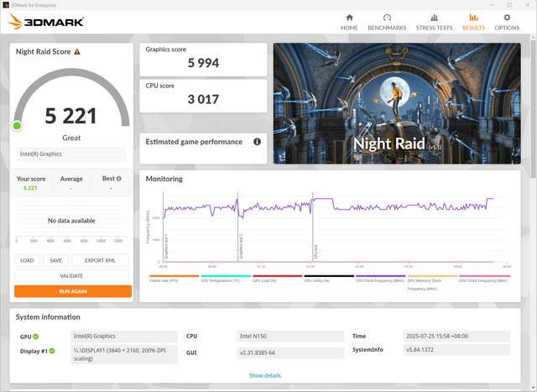Toggle the GPU Memory Clock legend swatch
This screenshot has width=537, height=392.
coord(432,276)
